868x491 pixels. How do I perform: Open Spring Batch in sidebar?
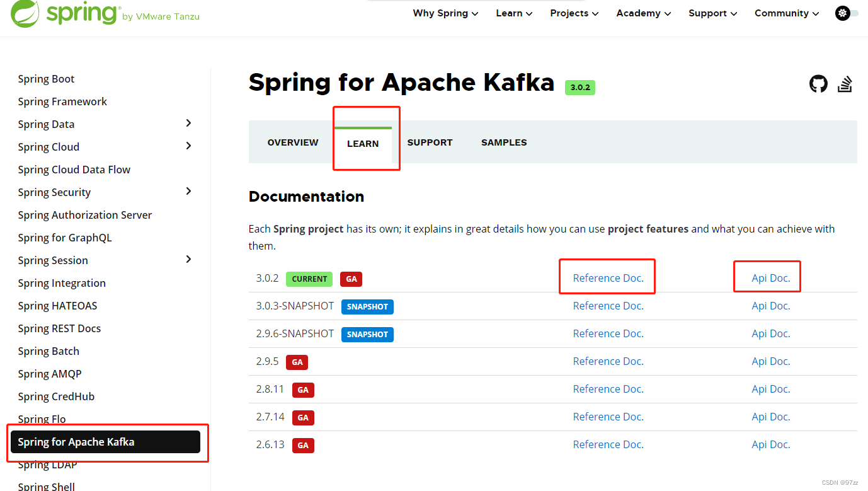49,351
